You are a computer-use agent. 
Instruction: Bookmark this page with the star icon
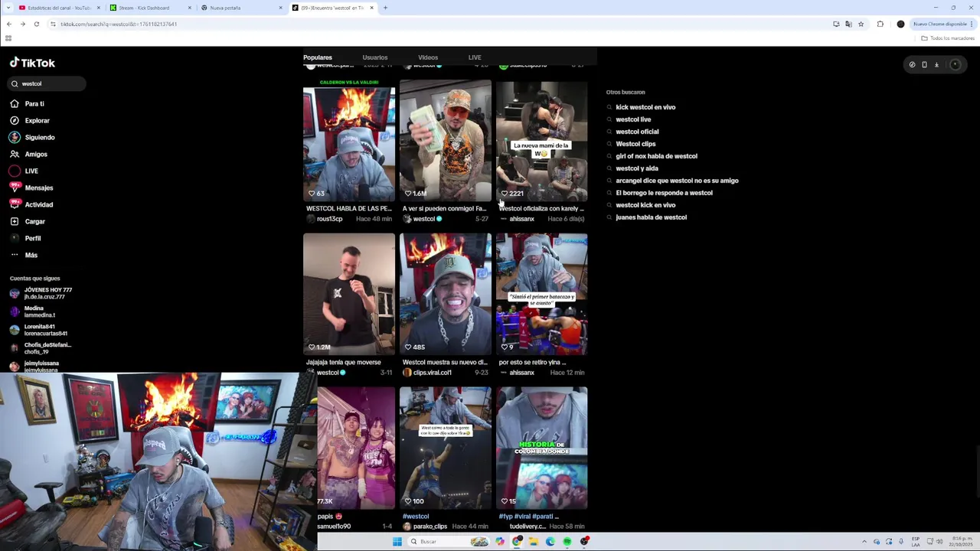pyautogui.click(x=861, y=24)
